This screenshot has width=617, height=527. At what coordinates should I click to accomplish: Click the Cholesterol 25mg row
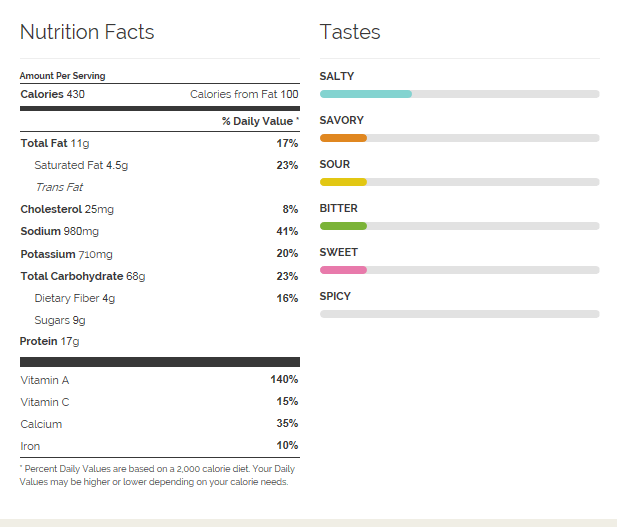click(x=67, y=209)
